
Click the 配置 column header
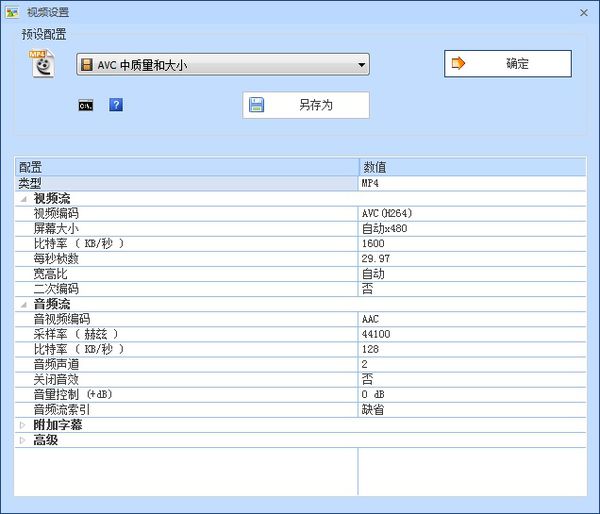[x=187, y=167]
